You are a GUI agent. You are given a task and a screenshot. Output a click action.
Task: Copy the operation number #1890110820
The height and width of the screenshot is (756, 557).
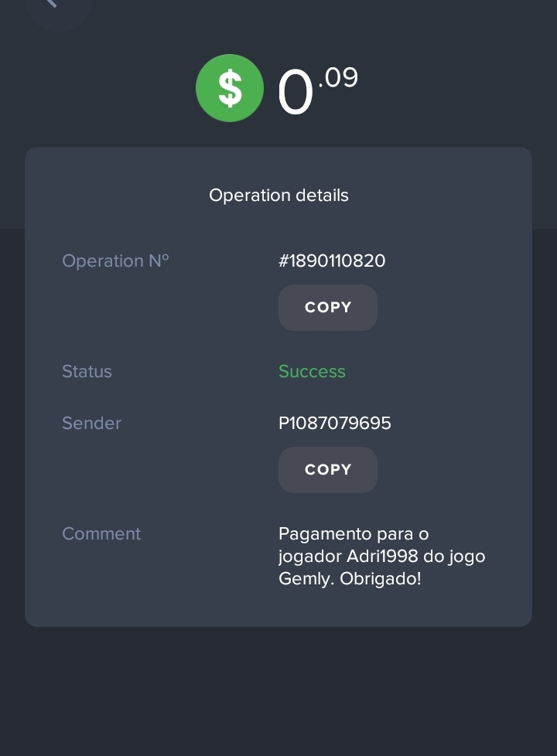click(x=328, y=308)
